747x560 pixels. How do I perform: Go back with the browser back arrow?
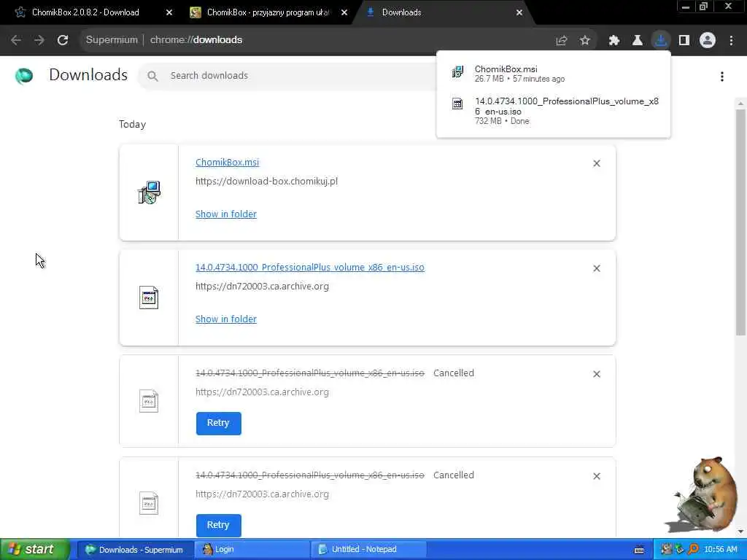[x=16, y=40]
